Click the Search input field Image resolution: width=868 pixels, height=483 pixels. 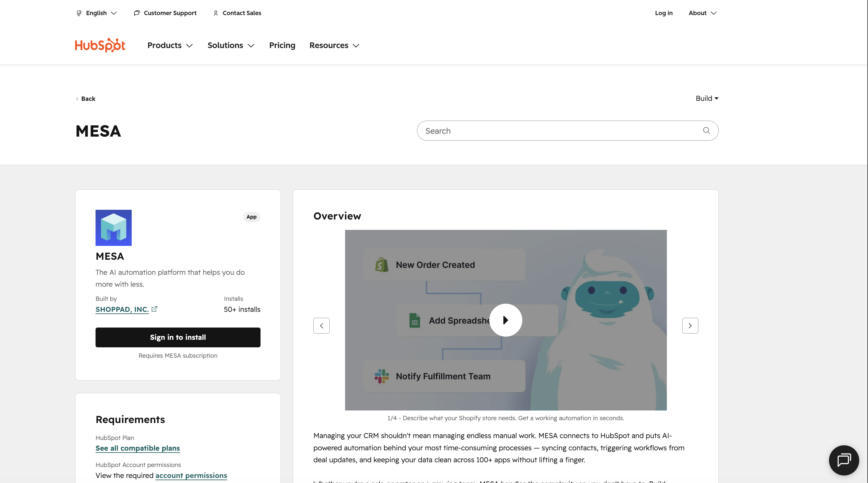(568, 131)
